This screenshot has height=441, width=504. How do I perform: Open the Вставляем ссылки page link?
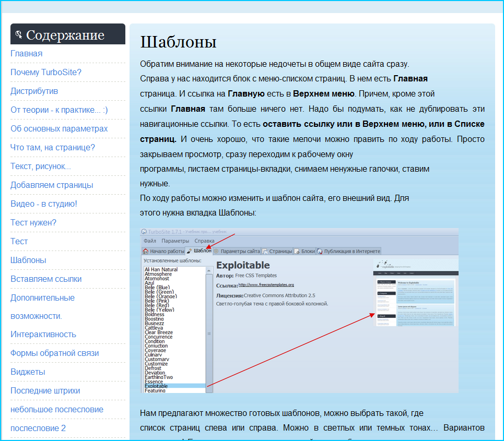tap(46, 279)
